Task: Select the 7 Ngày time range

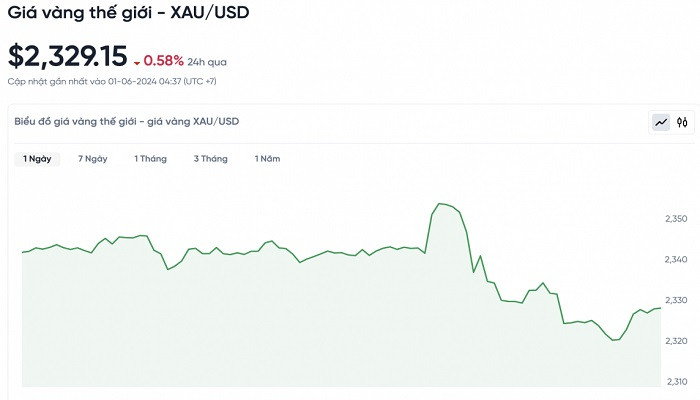Action: point(92,159)
